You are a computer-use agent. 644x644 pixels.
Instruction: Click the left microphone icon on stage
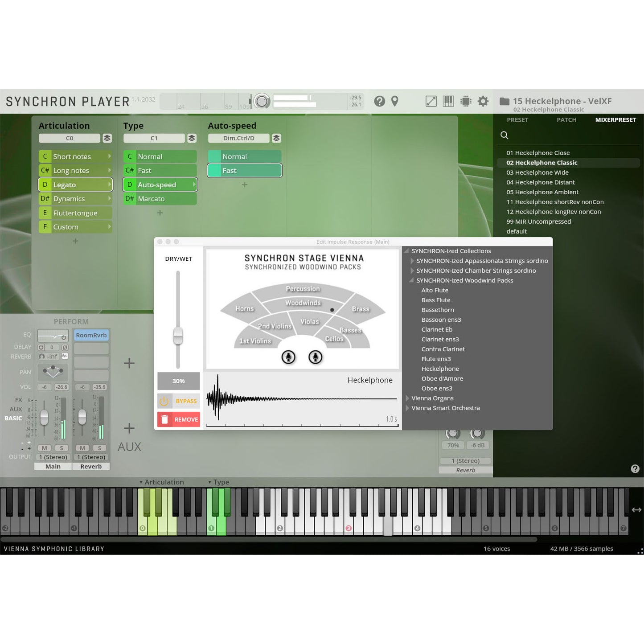(x=288, y=357)
